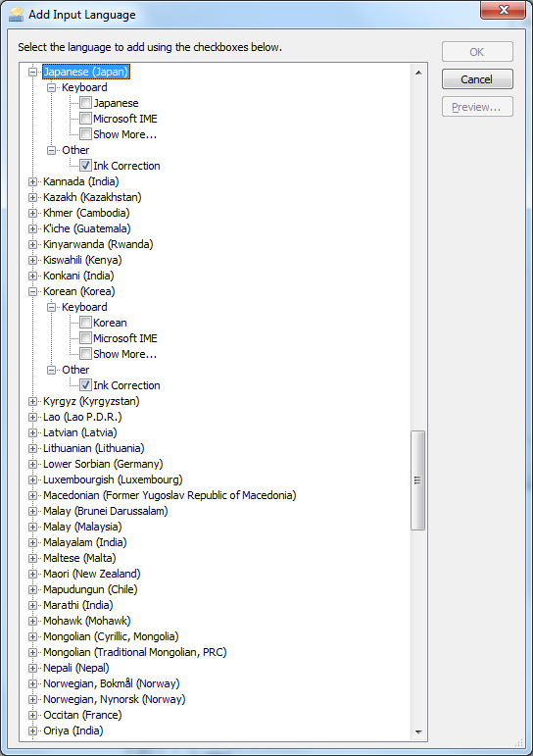Enable Microsoft IME under Japanese Keyboard
The width and height of the screenshot is (533, 756).
click(85, 118)
